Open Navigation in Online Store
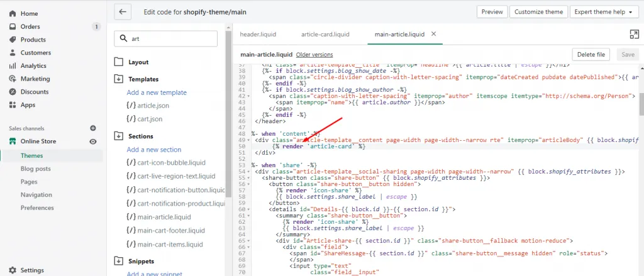The image size is (644, 276). (36, 195)
